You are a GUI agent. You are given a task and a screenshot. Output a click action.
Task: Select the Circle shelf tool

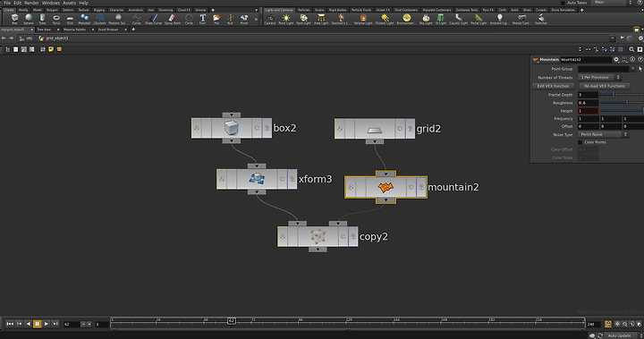tap(189, 19)
